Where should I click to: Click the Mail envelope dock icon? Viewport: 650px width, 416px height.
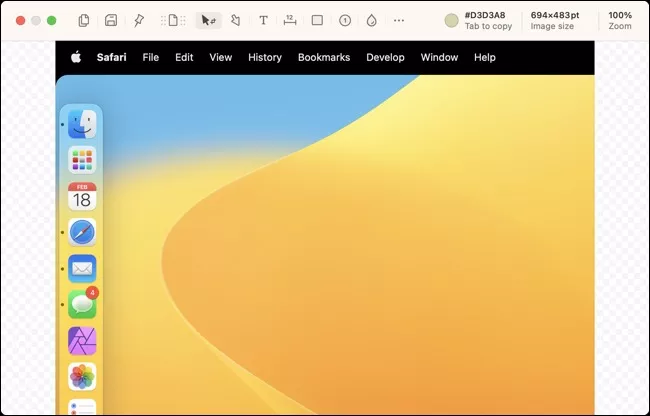pyautogui.click(x=82, y=268)
